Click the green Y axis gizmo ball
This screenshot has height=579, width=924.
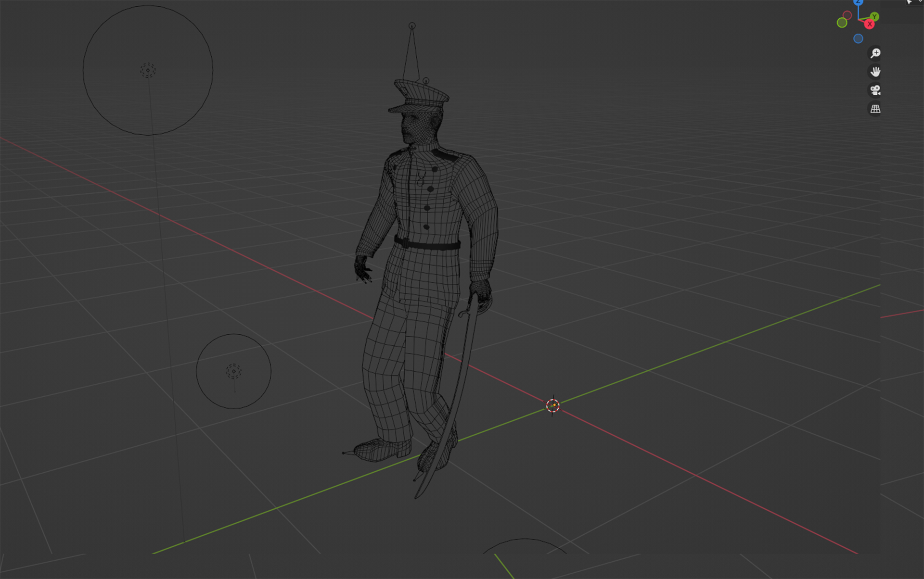(874, 17)
